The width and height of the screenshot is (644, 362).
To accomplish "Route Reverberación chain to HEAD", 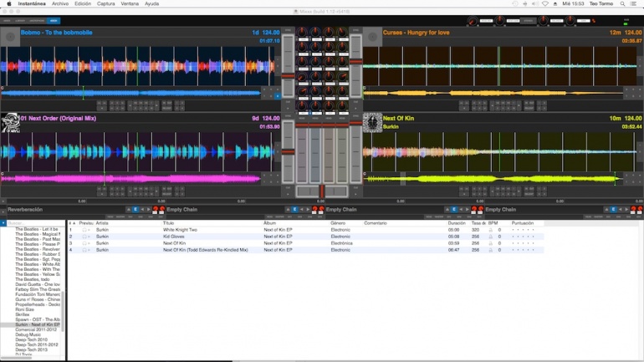I will click(110, 217).
